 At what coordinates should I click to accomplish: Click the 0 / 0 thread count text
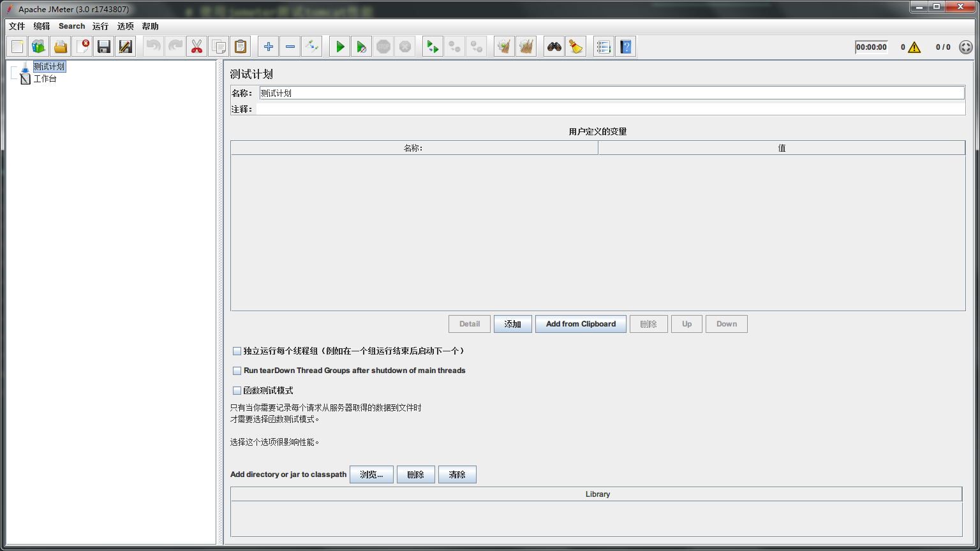tap(943, 47)
